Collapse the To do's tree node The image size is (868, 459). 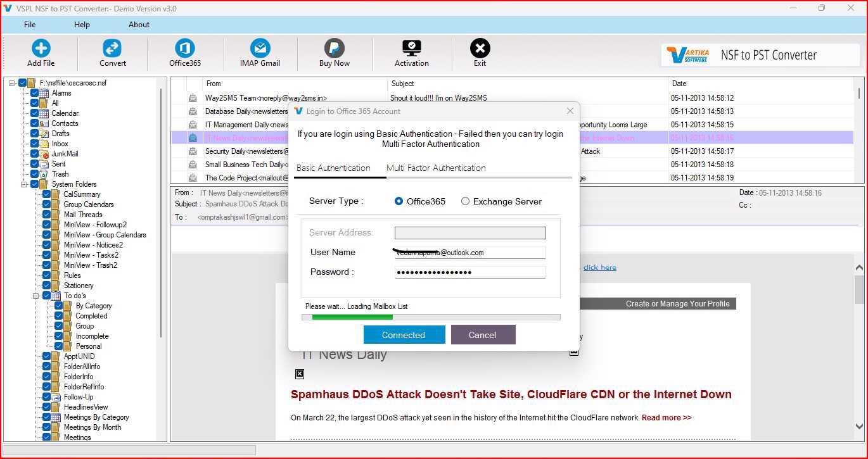(x=36, y=296)
